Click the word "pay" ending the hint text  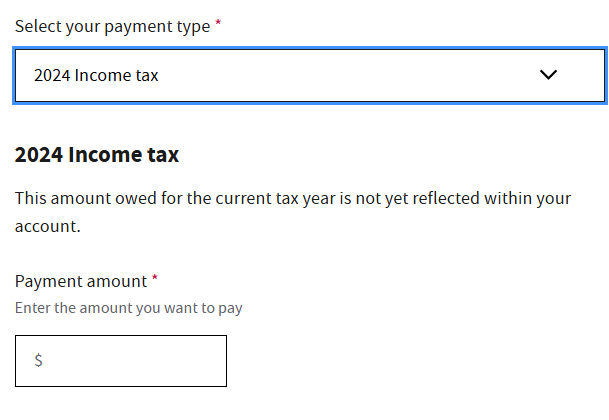click(229, 309)
